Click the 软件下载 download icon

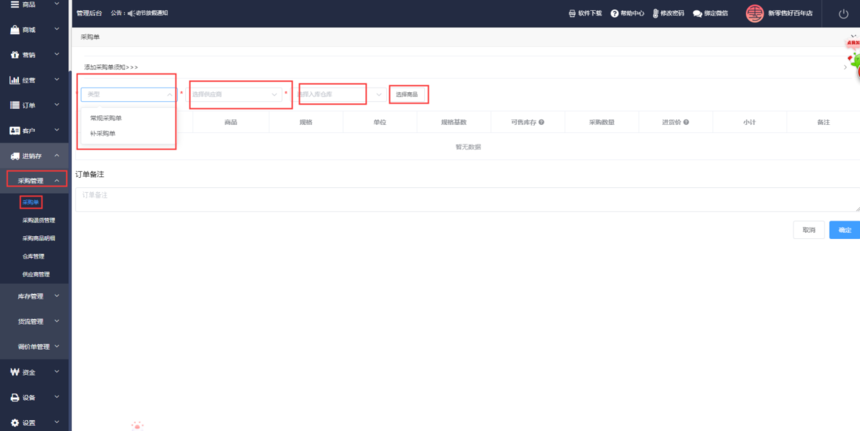point(570,14)
